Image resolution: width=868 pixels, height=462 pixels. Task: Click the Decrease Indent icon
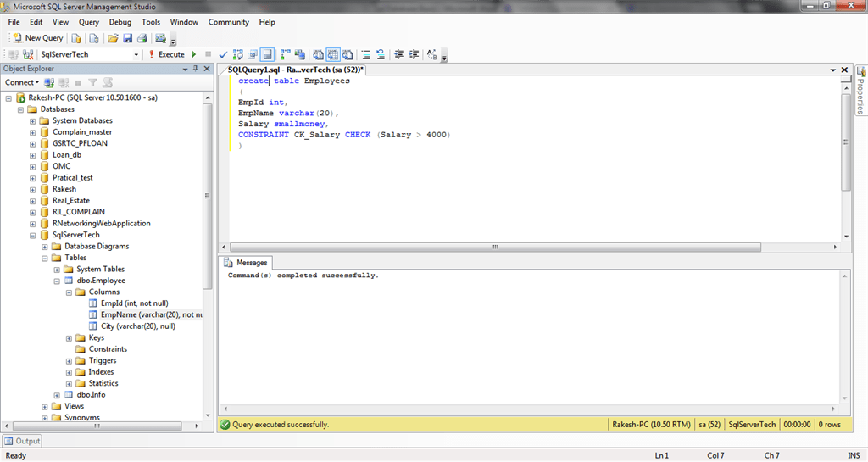399,54
